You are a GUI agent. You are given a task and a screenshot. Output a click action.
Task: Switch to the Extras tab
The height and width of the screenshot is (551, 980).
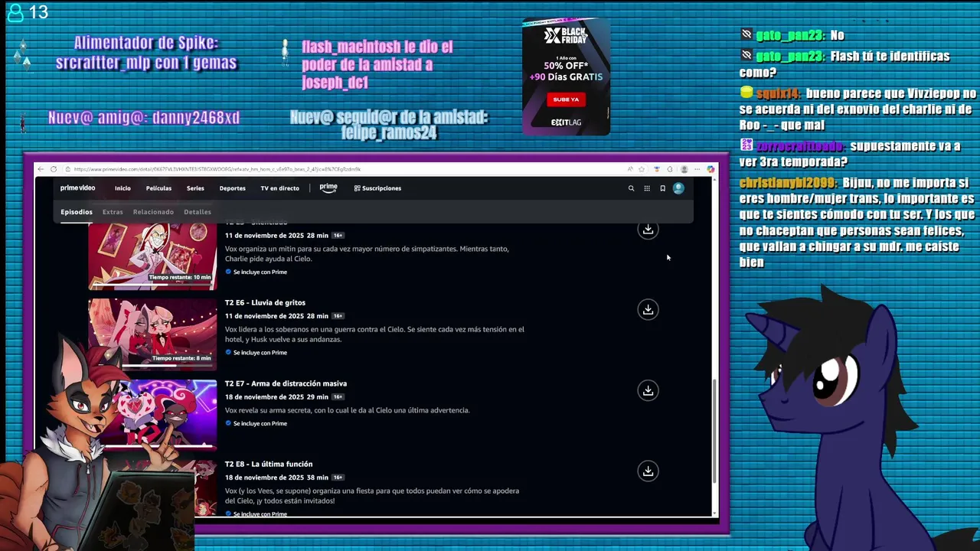point(113,212)
